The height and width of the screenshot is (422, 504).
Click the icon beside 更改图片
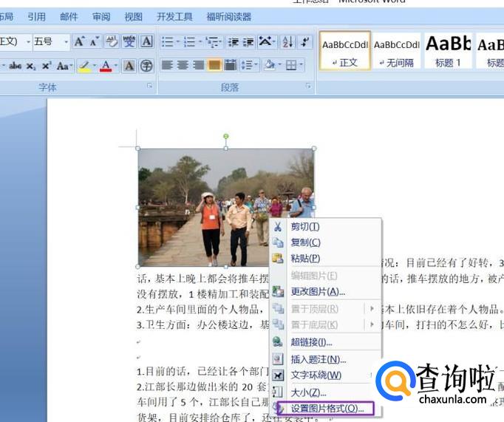[x=278, y=291]
